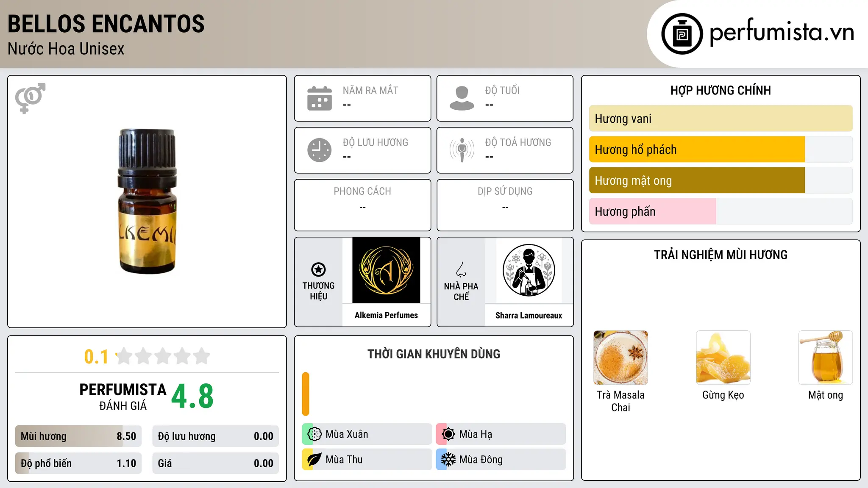Screen dimensions: 868x488
Task: Select the Trà Masala Chai note image
Action: pyautogui.click(x=620, y=358)
